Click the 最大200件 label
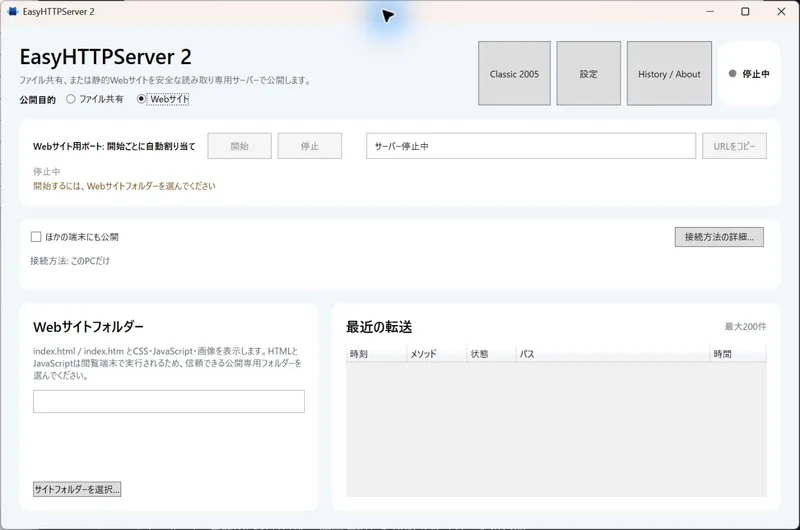 pyautogui.click(x=745, y=326)
